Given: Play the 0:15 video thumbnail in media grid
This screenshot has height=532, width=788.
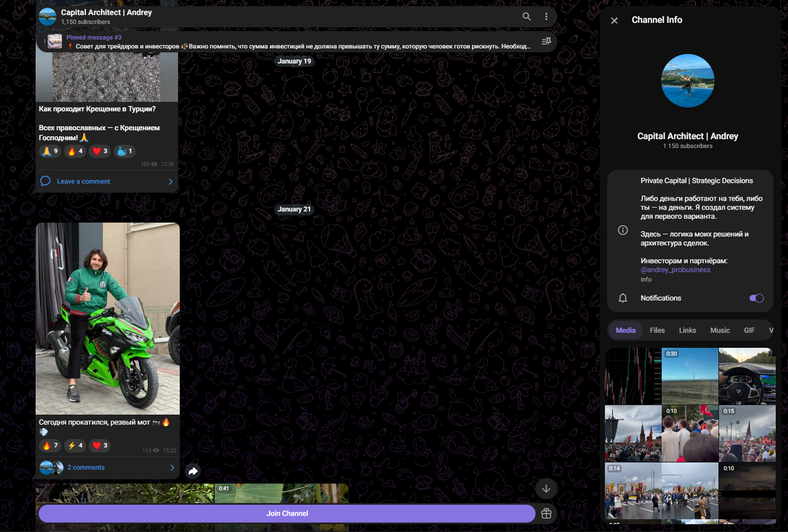Looking at the screenshot, I should 747,434.
